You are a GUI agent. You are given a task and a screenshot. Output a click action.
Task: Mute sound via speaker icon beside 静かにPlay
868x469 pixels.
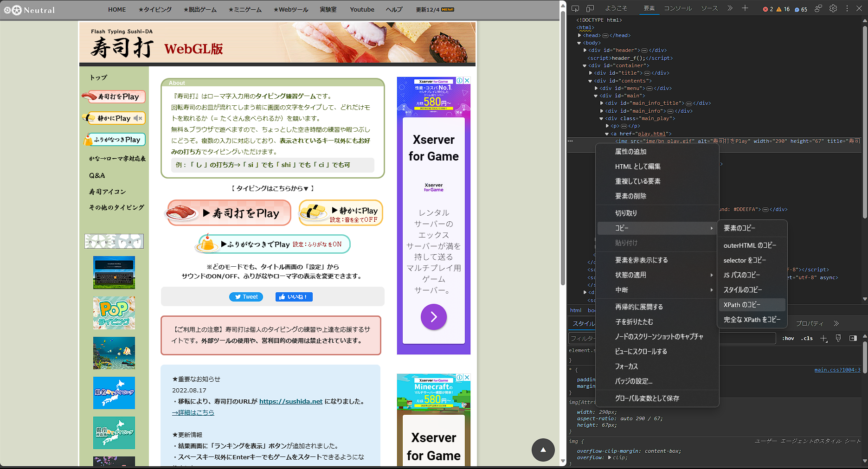tap(137, 118)
